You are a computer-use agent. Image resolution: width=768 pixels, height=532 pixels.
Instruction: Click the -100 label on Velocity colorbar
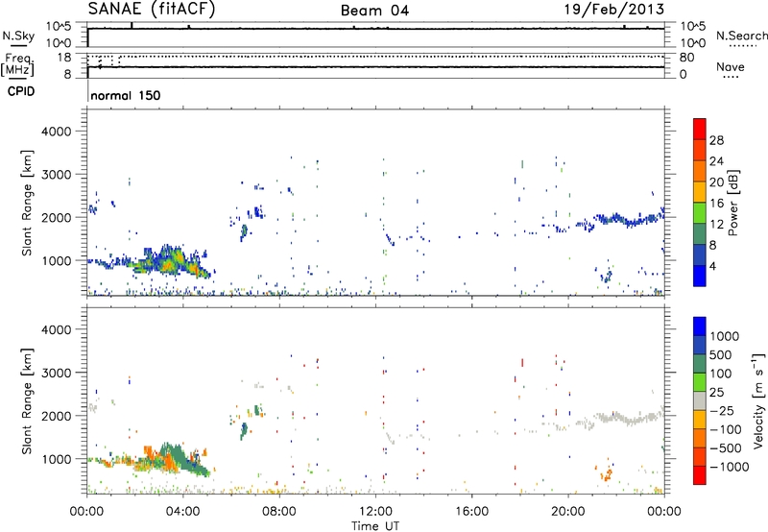726,429
